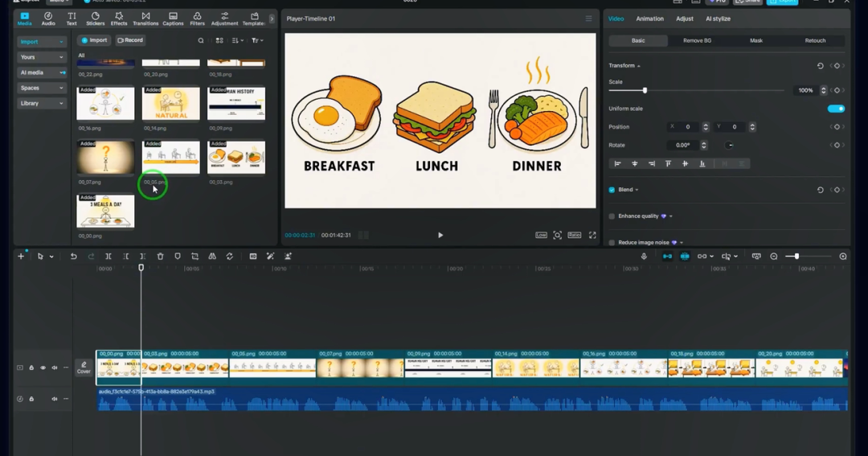The width and height of the screenshot is (868, 456).
Task: Open fullscreen preview in player
Action: [592, 235]
